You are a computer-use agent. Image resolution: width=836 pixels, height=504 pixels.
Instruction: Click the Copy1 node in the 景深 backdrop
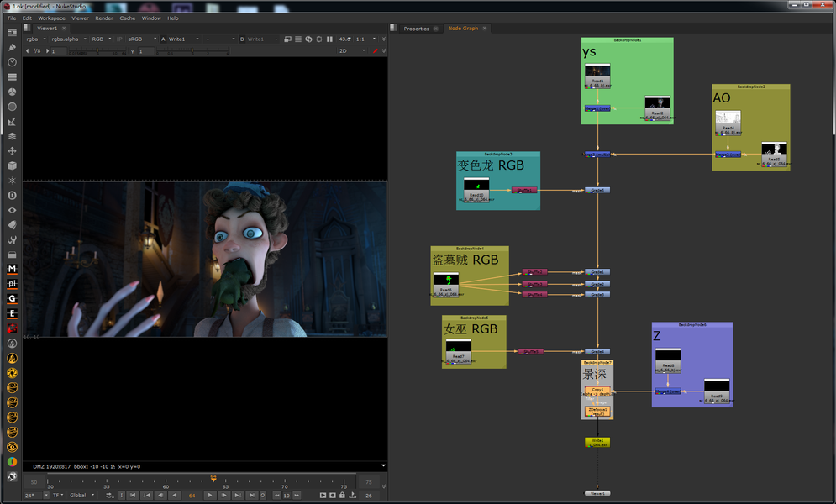pyautogui.click(x=597, y=391)
